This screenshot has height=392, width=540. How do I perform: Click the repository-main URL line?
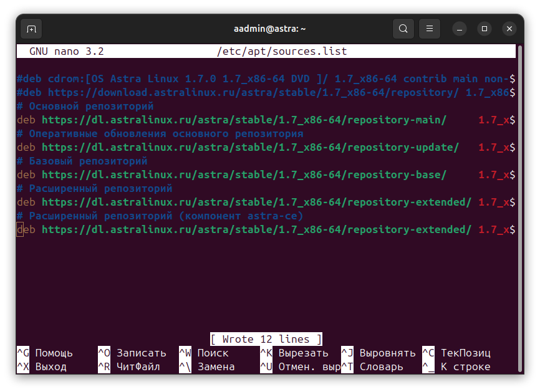point(266,120)
